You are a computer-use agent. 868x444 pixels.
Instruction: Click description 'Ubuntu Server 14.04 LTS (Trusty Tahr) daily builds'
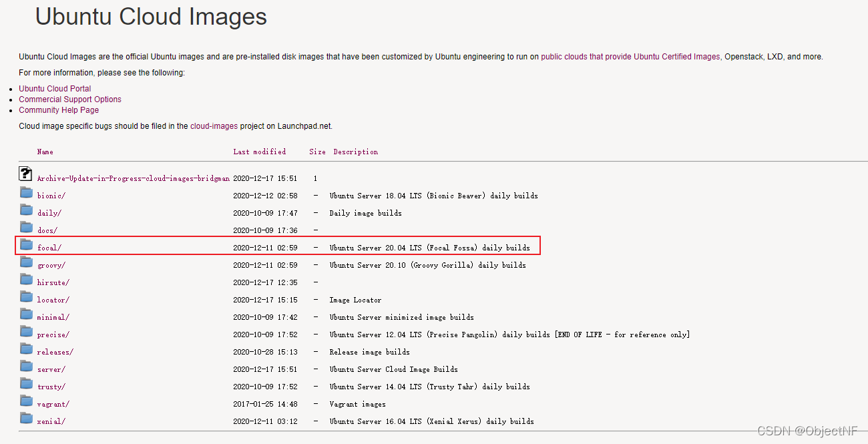429,387
